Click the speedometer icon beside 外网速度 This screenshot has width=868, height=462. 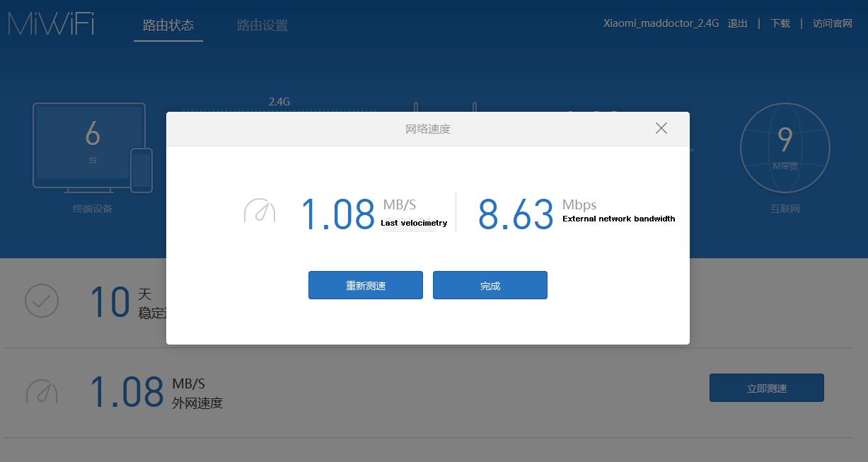coord(42,391)
